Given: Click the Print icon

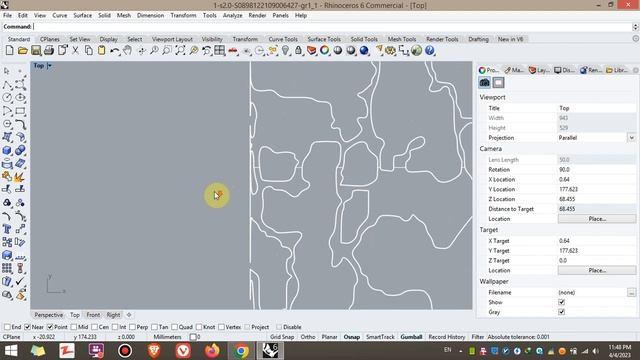Looking at the screenshot, I should pyautogui.click(x=49, y=50).
